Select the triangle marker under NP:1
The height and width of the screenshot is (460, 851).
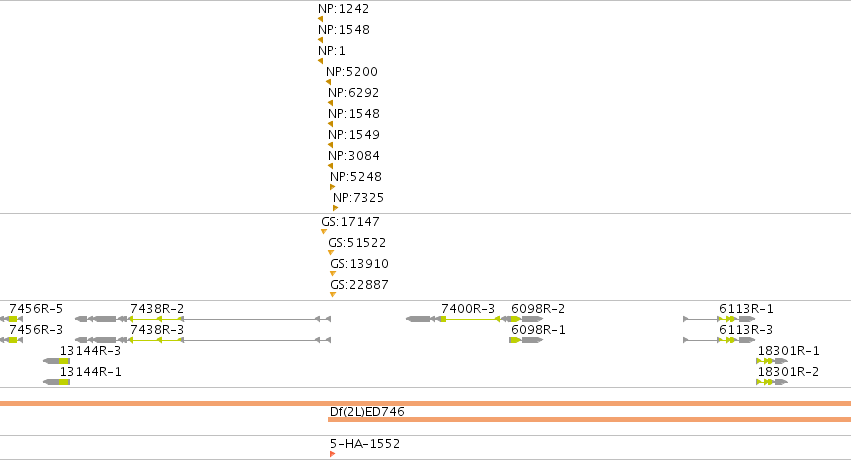pos(320,61)
